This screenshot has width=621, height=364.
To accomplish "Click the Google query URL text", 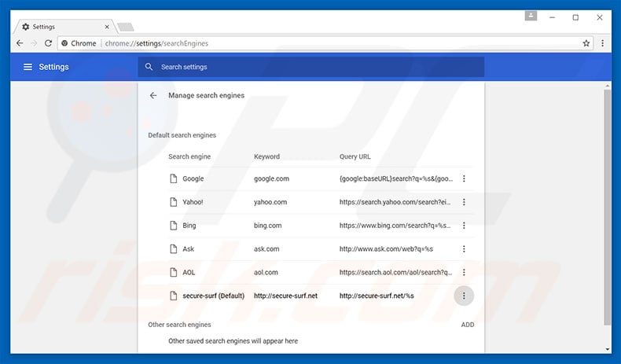I will [396, 178].
